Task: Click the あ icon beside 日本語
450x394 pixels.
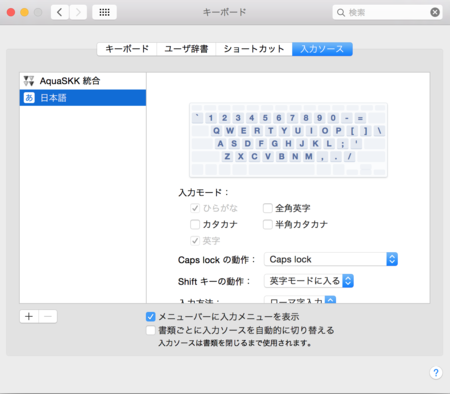Action: (x=29, y=98)
